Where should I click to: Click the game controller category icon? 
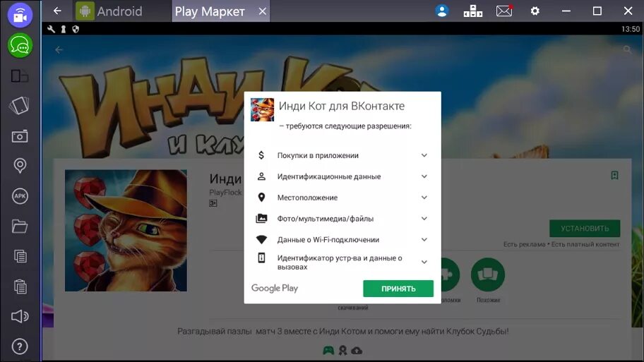coord(328,350)
